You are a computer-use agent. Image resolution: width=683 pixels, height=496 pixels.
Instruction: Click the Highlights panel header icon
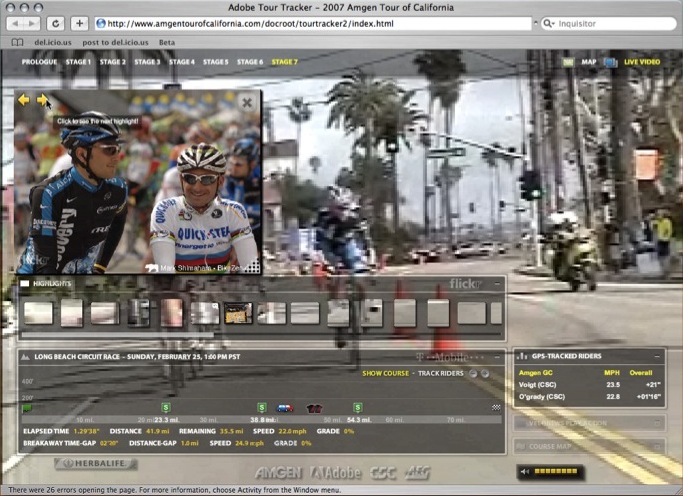(x=24, y=283)
